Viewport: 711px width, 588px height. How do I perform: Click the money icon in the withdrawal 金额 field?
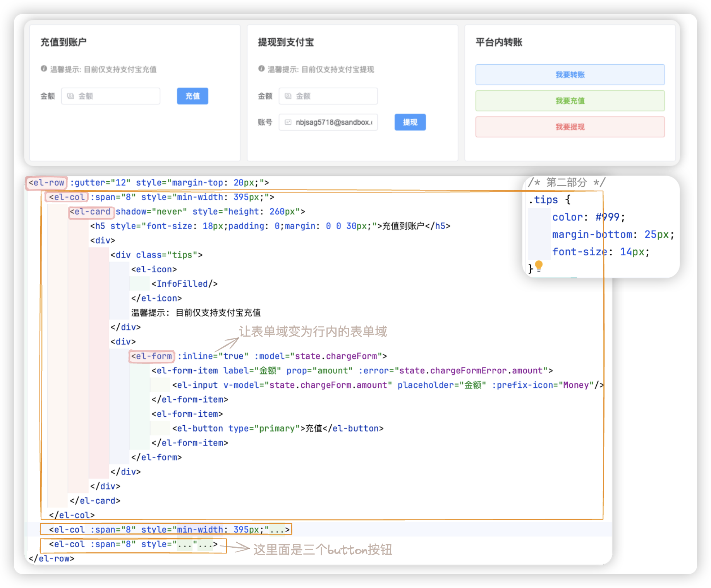tap(288, 96)
